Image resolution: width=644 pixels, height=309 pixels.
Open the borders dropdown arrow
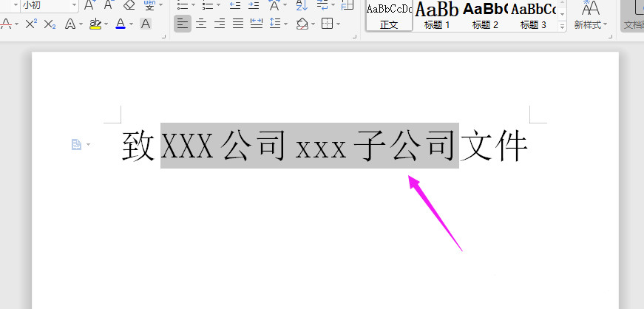339,24
